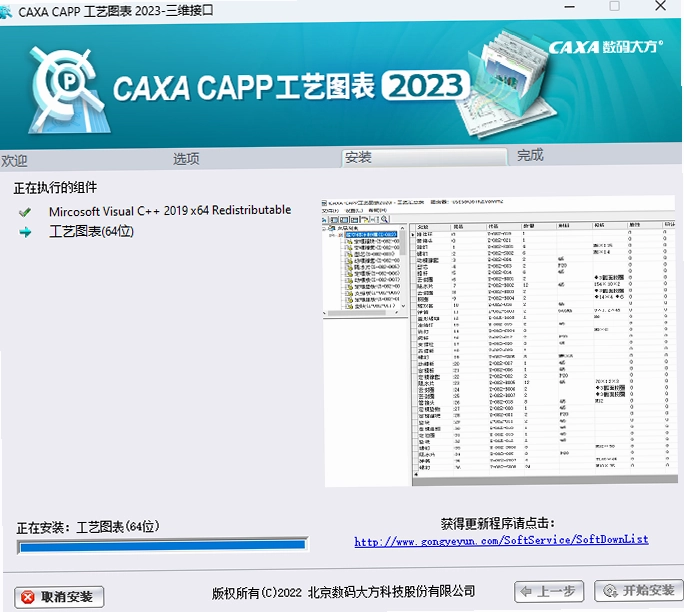The height and width of the screenshot is (612, 684).
Task: Click the 上一步 previous step button
Action: 549,591
